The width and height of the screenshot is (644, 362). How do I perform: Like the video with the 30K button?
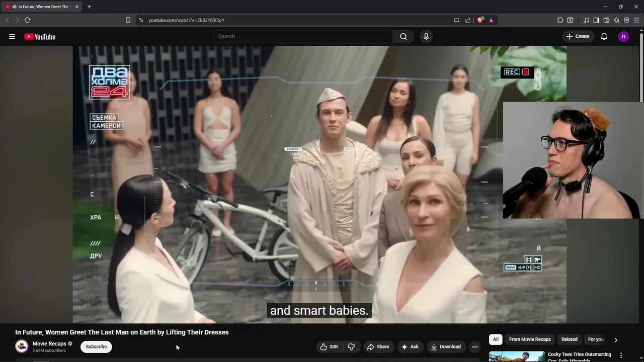coord(329,347)
